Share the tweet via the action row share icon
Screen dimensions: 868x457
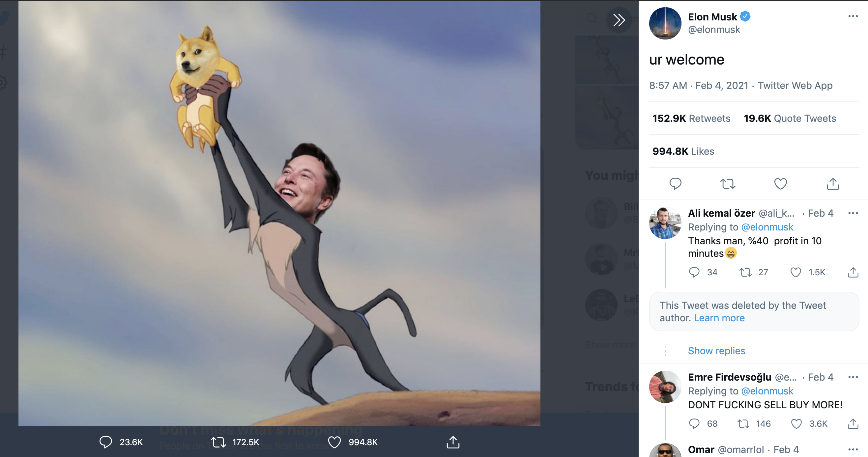tap(833, 184)
